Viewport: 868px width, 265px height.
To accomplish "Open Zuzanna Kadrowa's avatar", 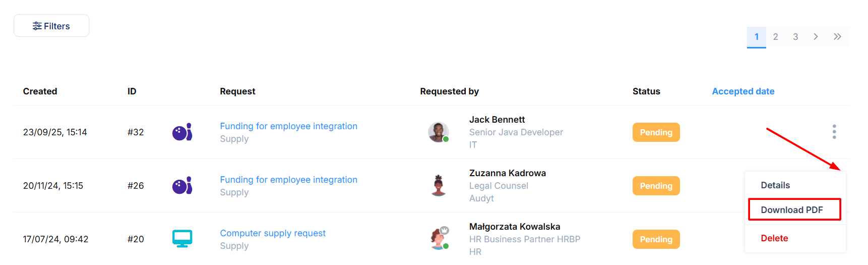I will [438, 186].
